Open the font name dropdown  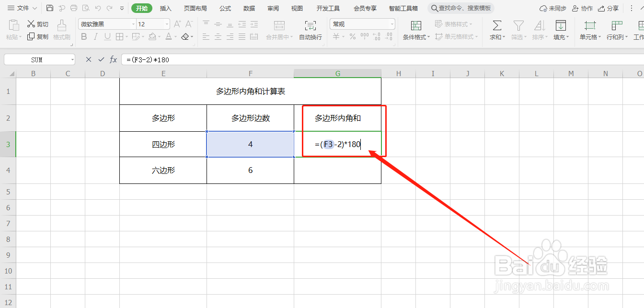click(133, 23)
